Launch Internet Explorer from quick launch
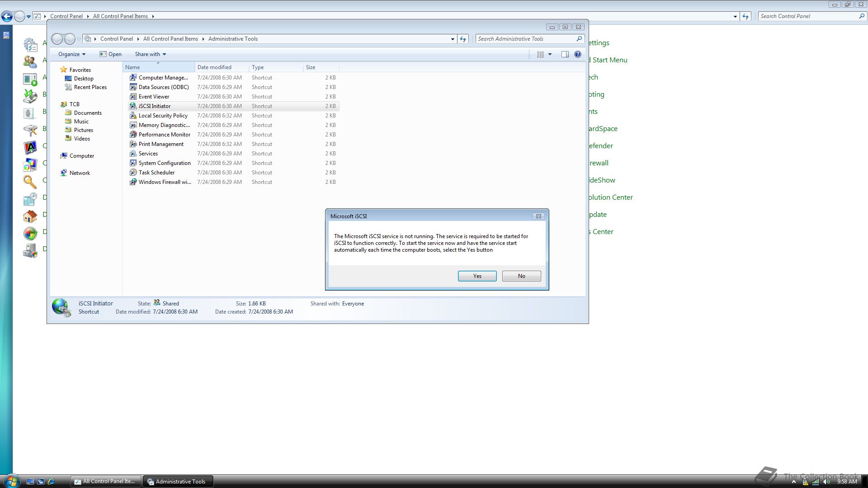Image resolution: width=868 pixels, height=488 pixels. 51,482
